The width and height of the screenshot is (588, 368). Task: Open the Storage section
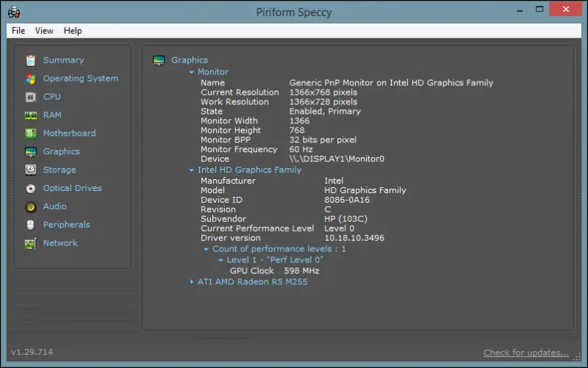(x=60, y=170)
